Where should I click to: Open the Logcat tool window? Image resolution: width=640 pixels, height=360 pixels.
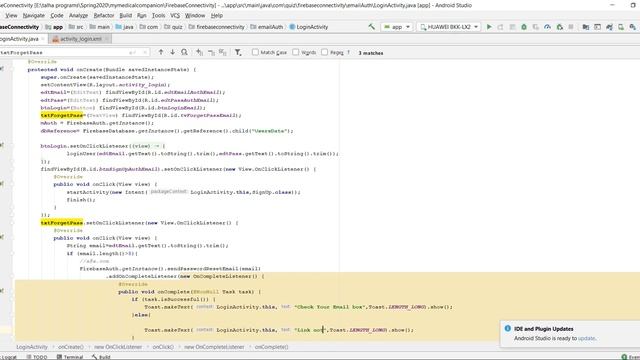(x=9, y=357)
